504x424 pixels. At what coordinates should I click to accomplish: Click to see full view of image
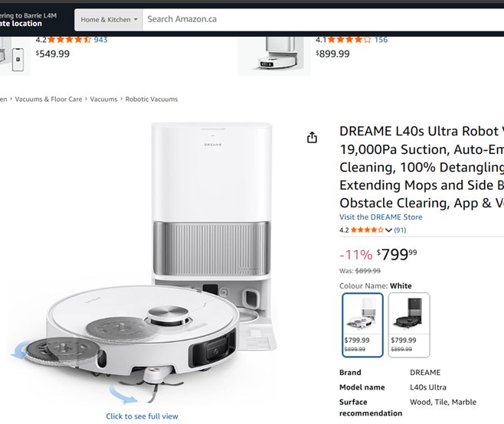click(142, 416)
